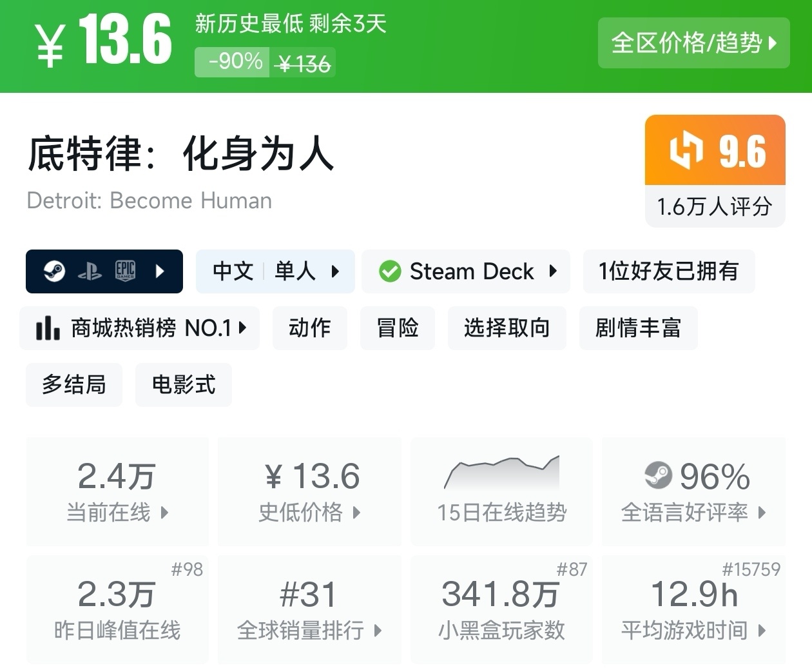Open 商城热销榜 NO.1 ranking
812x668 pixels.
(140, 328)
